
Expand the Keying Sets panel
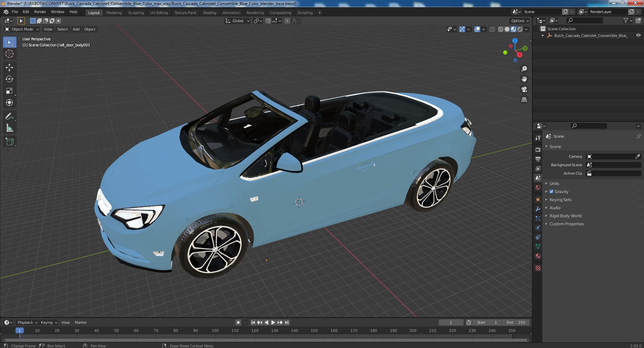tap(560, 200)
